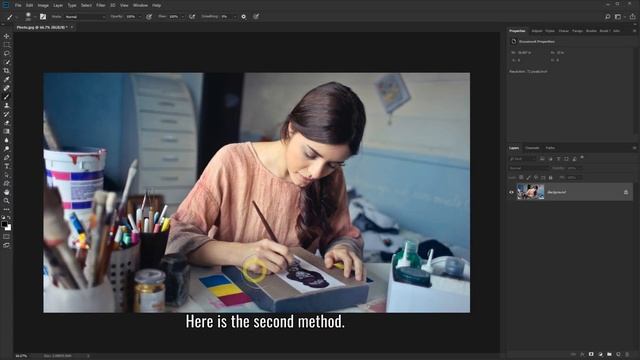The image size is (640, 360).
Task: Open the Image menu
Action: coord(43,5)
